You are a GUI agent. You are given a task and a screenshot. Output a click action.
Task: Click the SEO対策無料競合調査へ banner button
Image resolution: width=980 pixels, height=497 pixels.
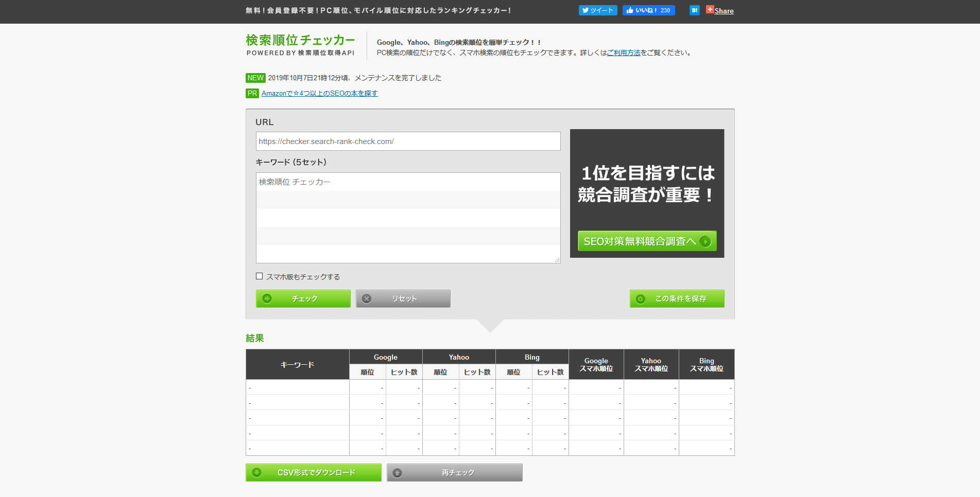[x=647, y=241]
